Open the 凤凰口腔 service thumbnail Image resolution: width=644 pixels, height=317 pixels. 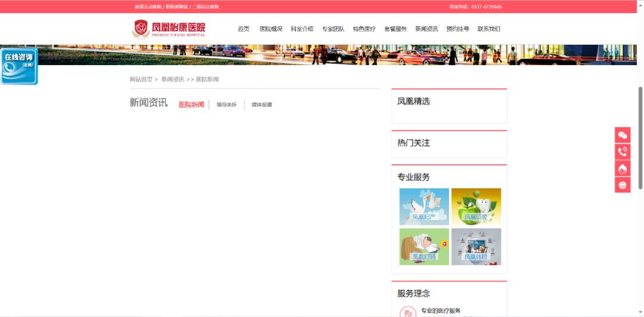click(476, 207)
